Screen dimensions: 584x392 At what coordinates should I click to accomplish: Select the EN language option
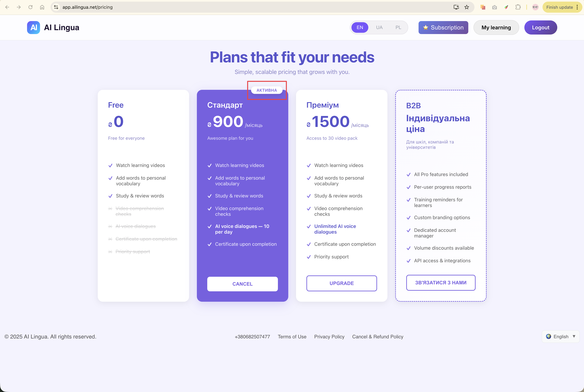pyautogui.click(x=360, y=28)
